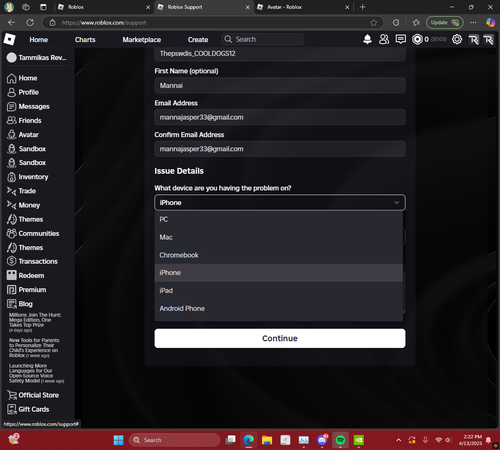500x450 pixels.
Task: Open the Edge icon in the taskbar
Action: point(249,440)
